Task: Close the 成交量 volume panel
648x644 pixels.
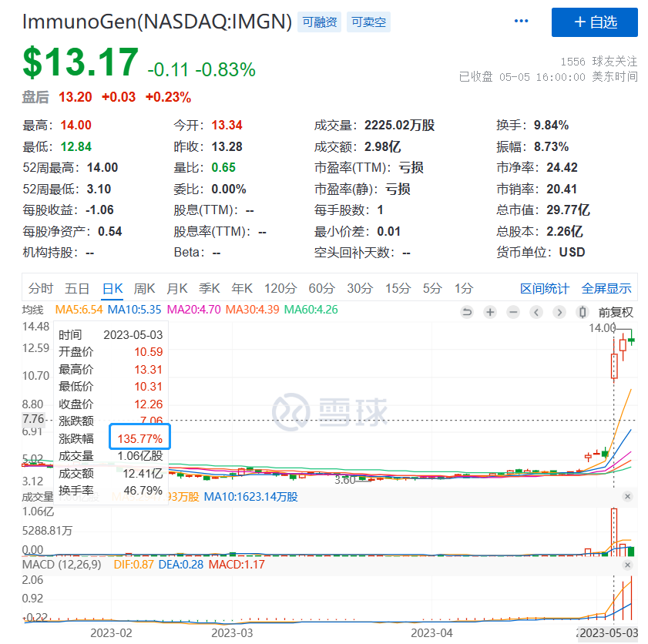Action: click(x=627, y=496)
